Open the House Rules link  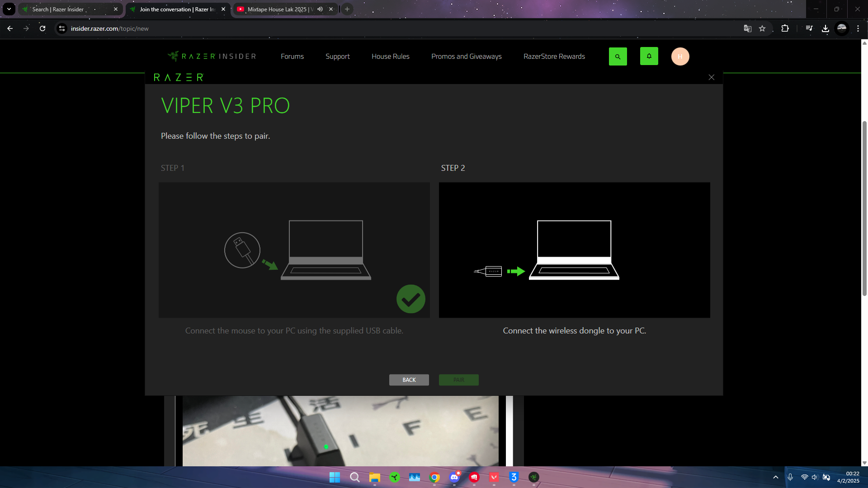[391, 56]
